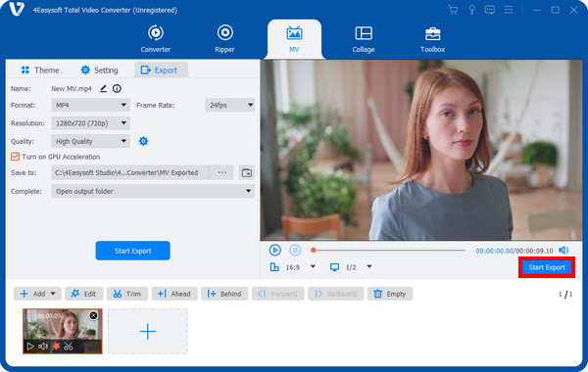The height and width of the screenshot is (372, 588).
Task: Switch to the Converter tab
Action: [156, 38]
